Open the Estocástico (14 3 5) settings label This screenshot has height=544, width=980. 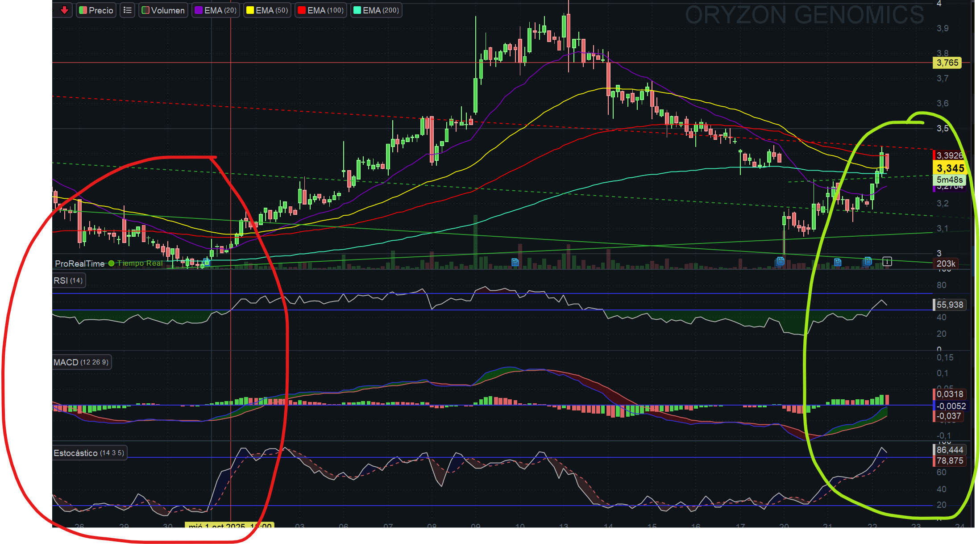point(89,453)
